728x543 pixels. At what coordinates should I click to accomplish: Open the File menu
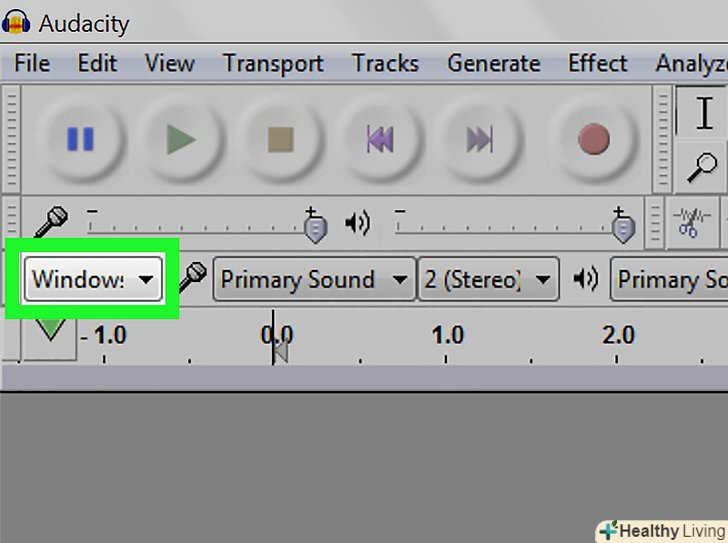[32, 63]
